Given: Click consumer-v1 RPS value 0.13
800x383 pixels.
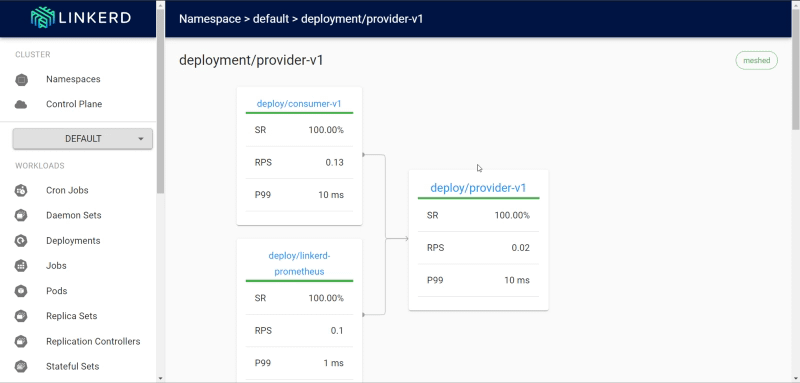Looking at the screenshot, I should [x=335, y=163].
